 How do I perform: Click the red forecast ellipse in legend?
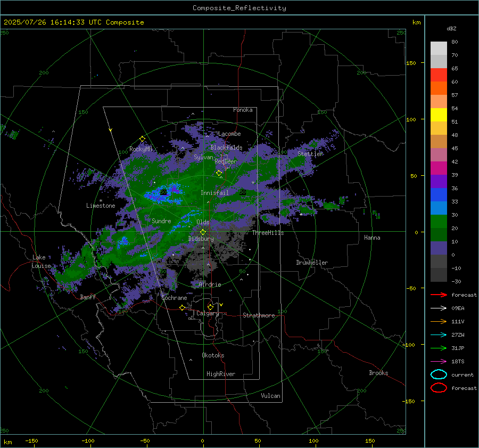tap(439, 388)
